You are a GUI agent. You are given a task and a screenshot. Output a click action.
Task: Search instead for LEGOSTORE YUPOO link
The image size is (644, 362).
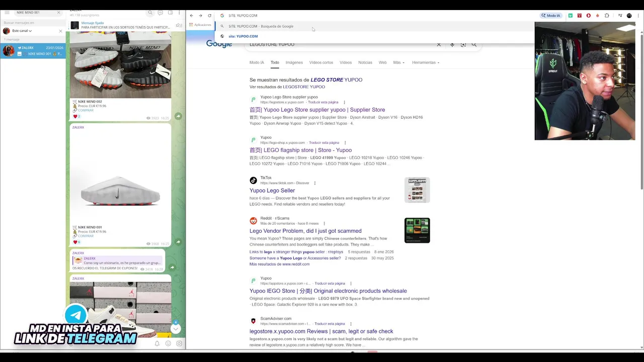(304, 87)
